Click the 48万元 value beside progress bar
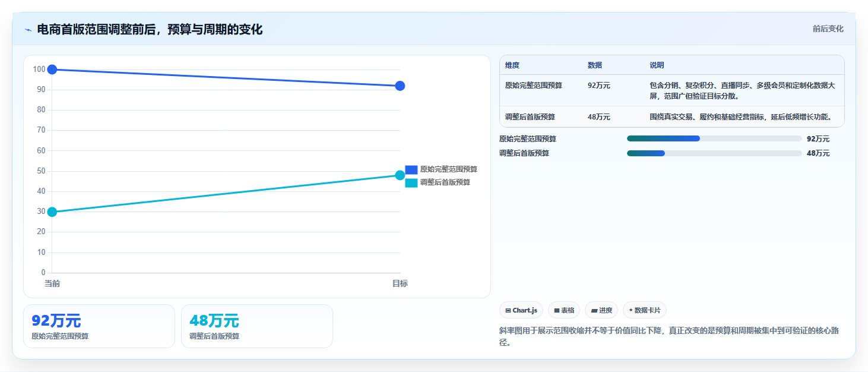This screenshot has width=868, height=372. pos(818,153)
